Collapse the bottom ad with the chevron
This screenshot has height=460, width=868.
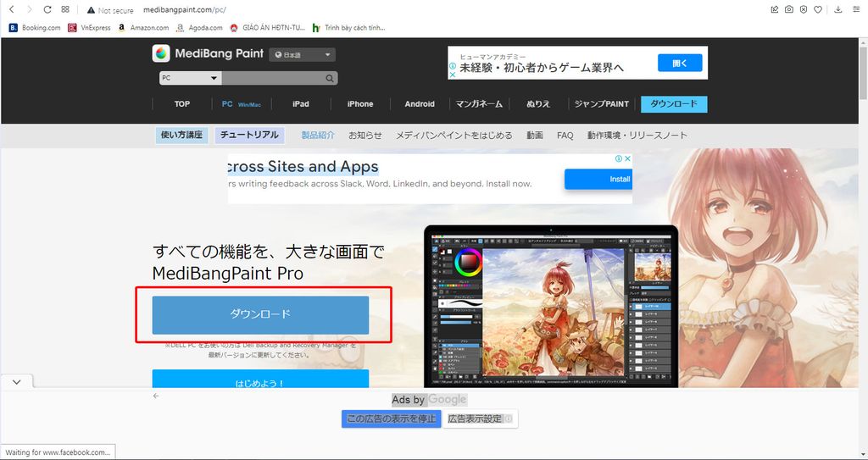tap(17, 382)
